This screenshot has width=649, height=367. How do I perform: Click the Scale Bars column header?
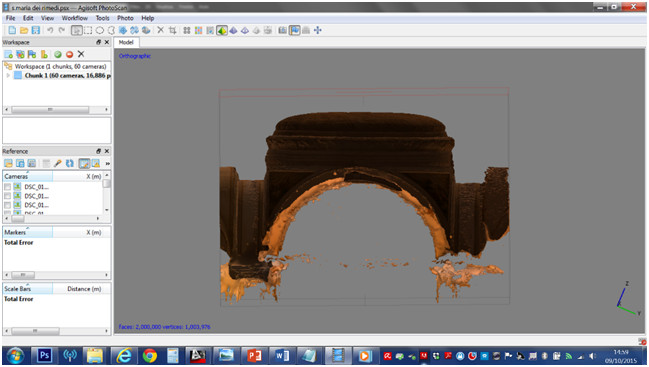[x=28, y=289]
